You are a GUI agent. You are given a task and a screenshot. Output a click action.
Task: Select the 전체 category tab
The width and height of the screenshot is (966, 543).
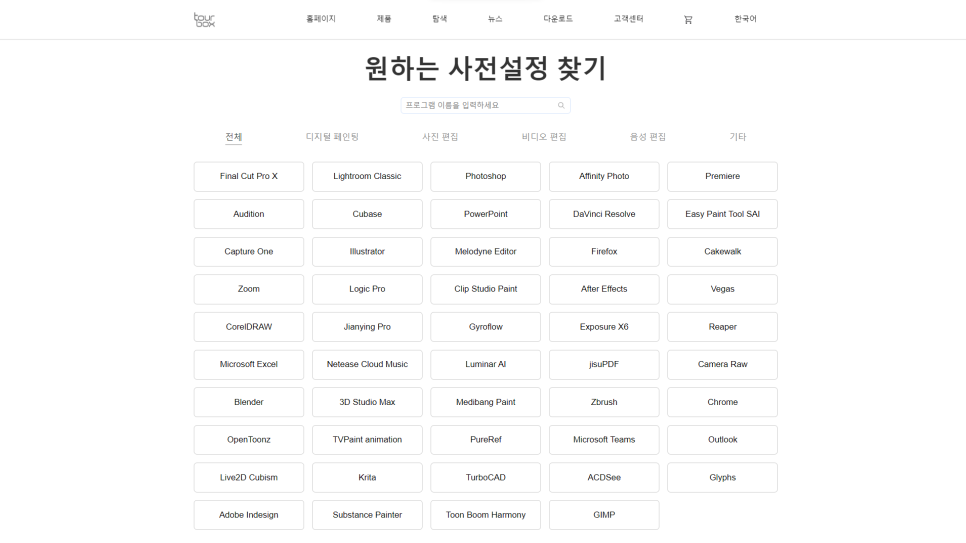coord(233,137)
